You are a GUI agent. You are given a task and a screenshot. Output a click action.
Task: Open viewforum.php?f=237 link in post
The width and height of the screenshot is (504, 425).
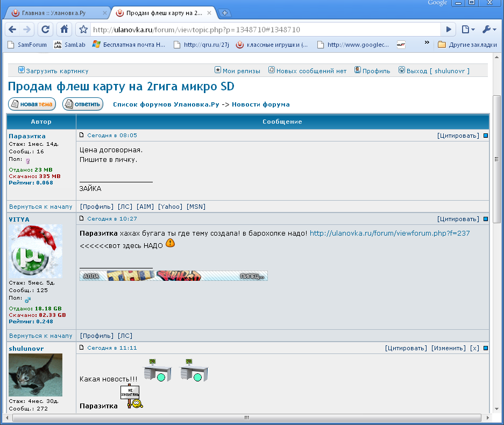(389, 233)
